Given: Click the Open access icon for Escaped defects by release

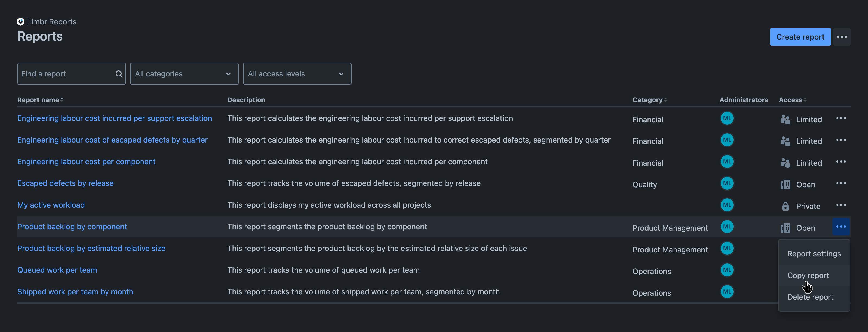Looking at the screenshot, I should click(786, 184).
